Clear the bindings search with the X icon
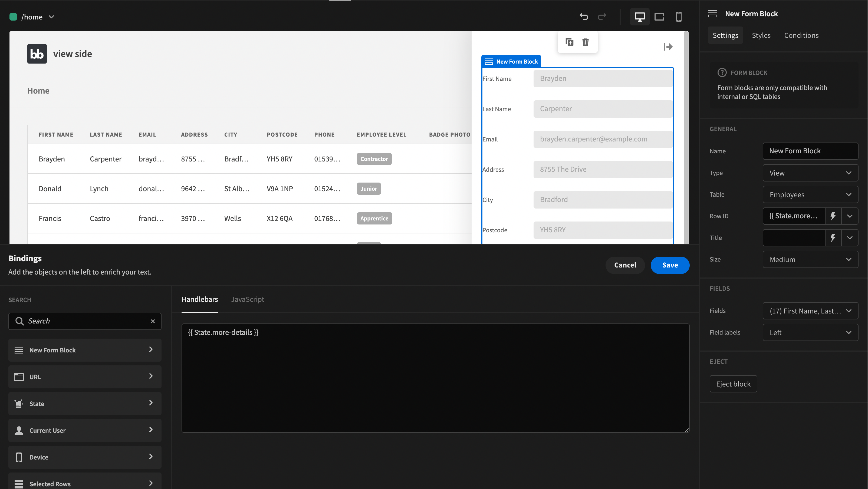The height and width of the screenshot is (489, 868). 153,321
